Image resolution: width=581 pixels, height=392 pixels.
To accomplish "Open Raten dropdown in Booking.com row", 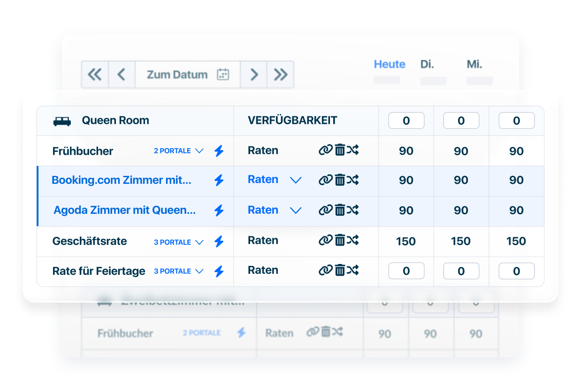I will click(295, 180).
